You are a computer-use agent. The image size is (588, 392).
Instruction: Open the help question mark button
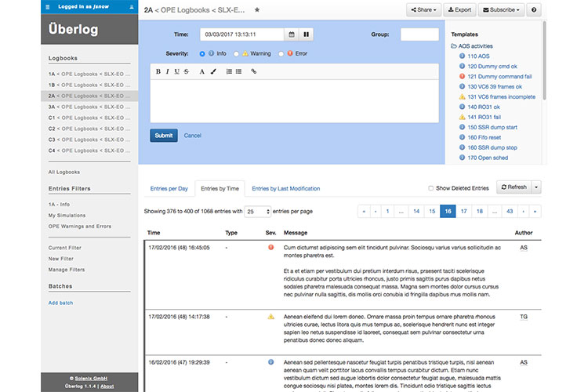(x=534, y=9)
